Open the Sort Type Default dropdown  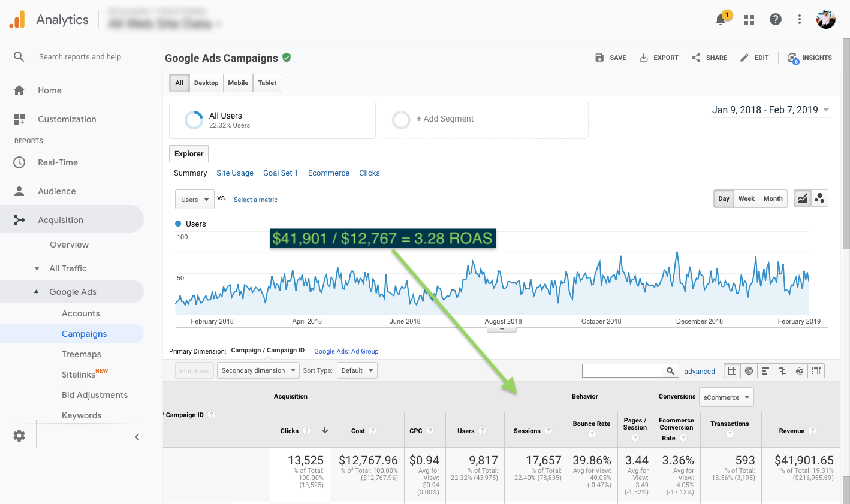tap(357, 370)
